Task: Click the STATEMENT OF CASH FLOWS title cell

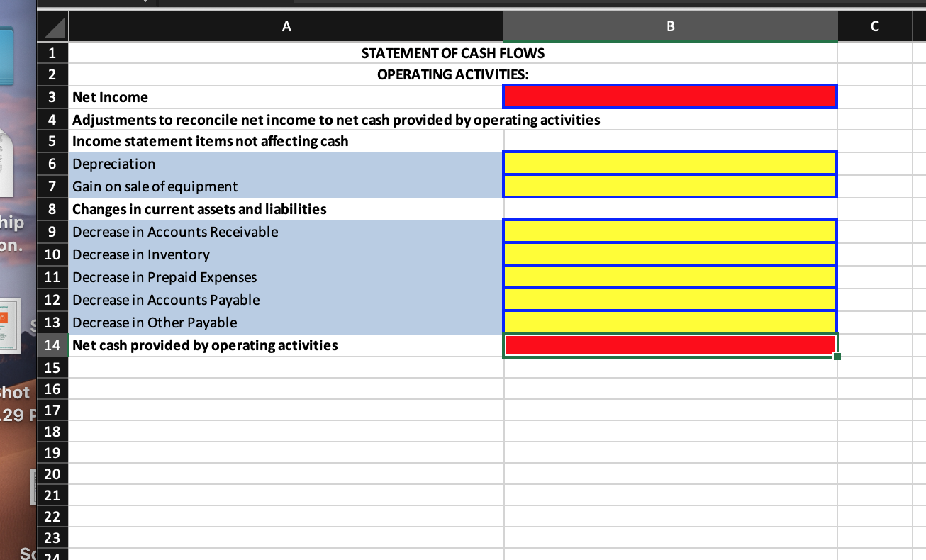Action: pos(452,52)
